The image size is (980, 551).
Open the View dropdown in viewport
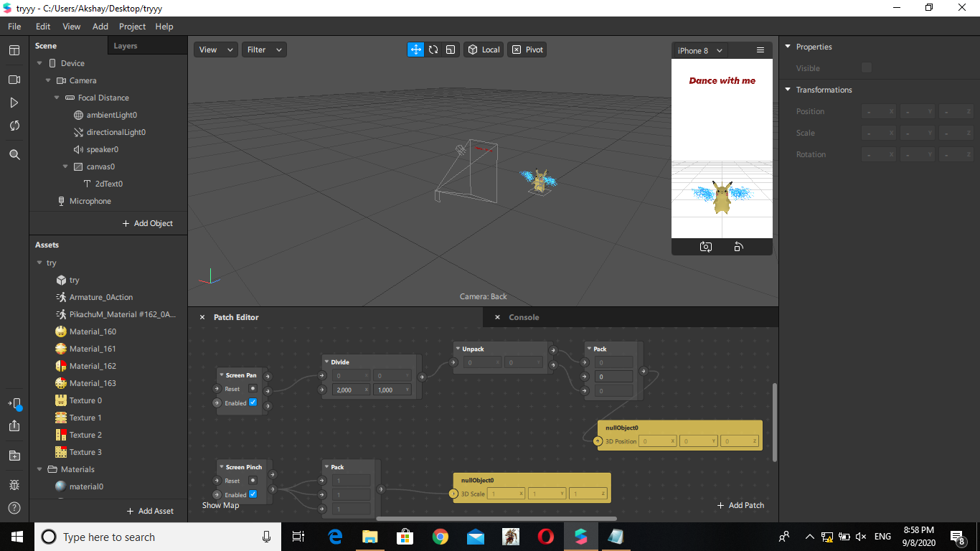pos(215,50)
